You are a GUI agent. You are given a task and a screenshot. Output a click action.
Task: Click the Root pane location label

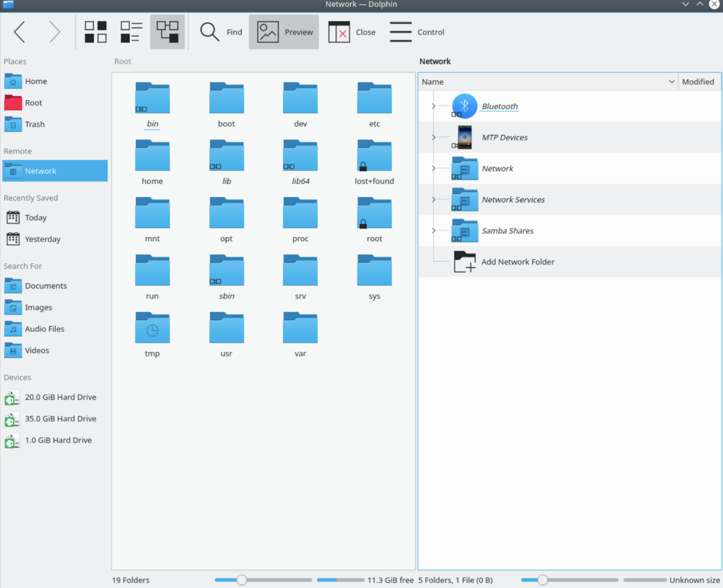[x=122, y=62]
